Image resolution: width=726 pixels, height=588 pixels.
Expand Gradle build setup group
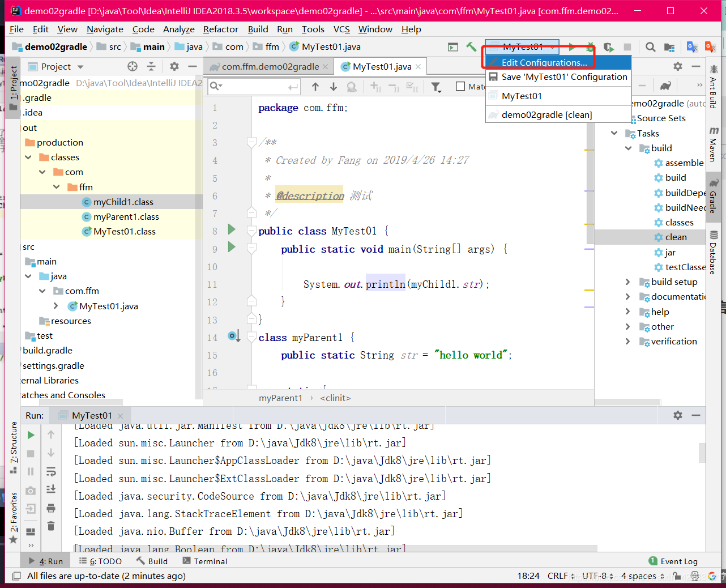point(627,282)
